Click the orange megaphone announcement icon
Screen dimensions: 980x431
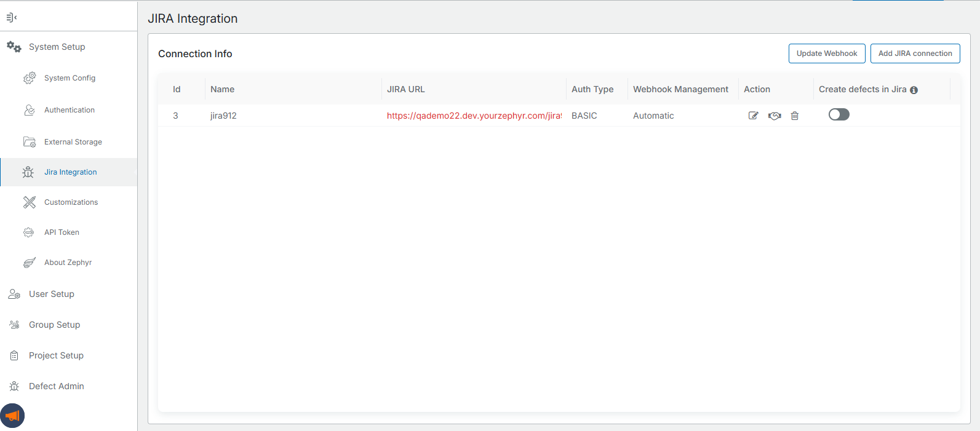click(x=12, y=416)
